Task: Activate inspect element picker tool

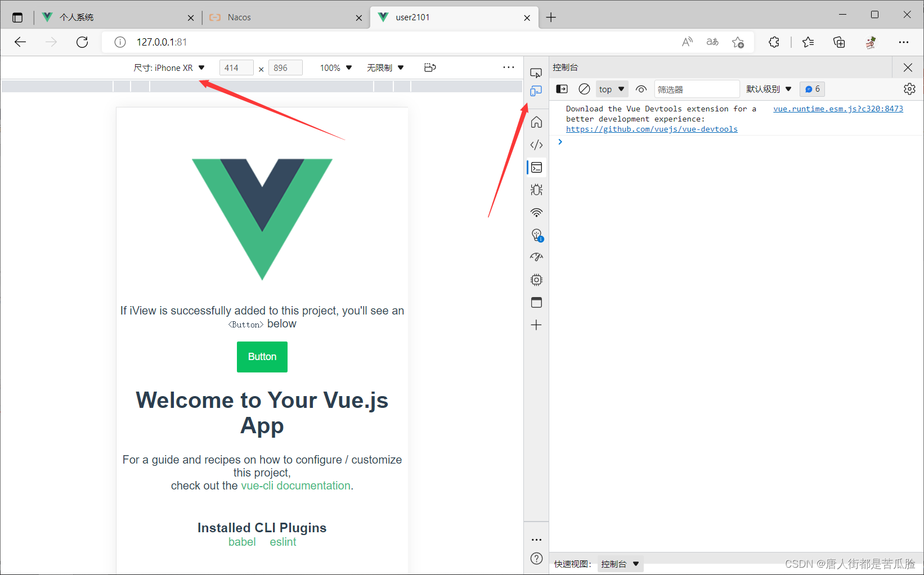Action: coord(536,73)
